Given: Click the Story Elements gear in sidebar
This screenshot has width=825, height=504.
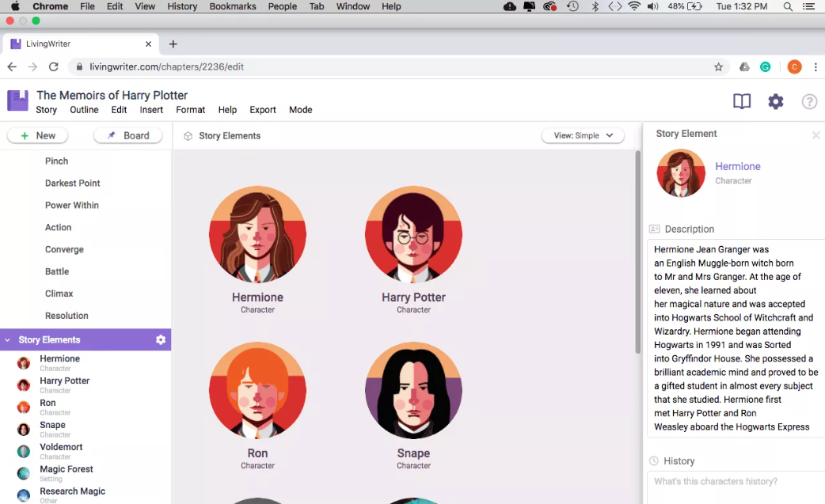Looking at the screenshot, I should coord(159,339).
